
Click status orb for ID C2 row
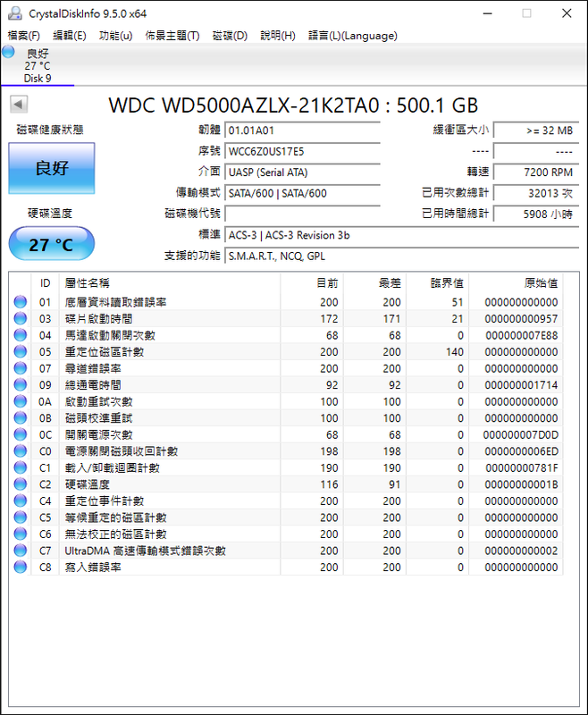pyautogui.click(x=20, y=484)
